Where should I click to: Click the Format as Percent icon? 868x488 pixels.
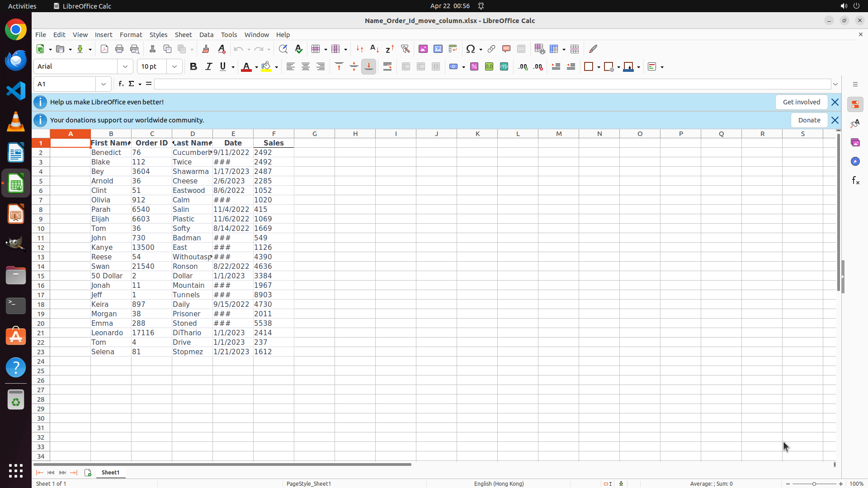(x=474, y=66)
